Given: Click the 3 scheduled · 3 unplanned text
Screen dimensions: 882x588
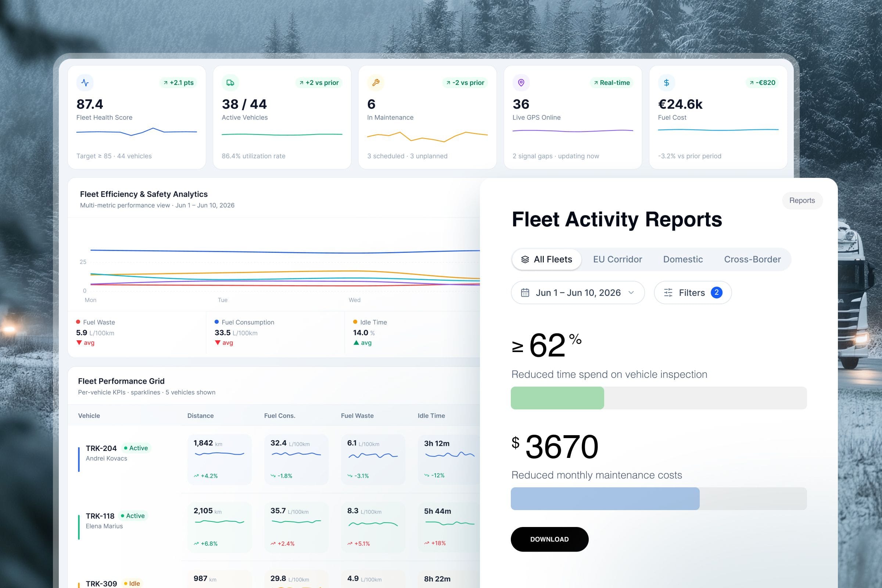Looking at the screenshot, I should [407, 156].
